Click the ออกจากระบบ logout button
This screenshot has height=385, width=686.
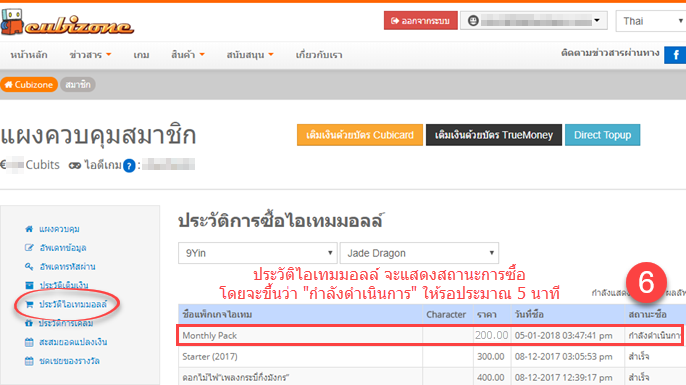point(420,21)
